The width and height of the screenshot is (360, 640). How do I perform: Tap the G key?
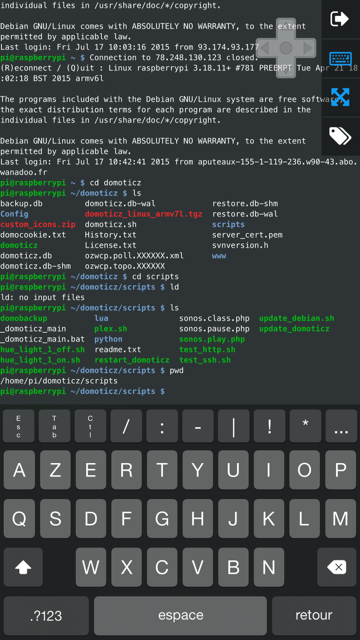point(162,519)
